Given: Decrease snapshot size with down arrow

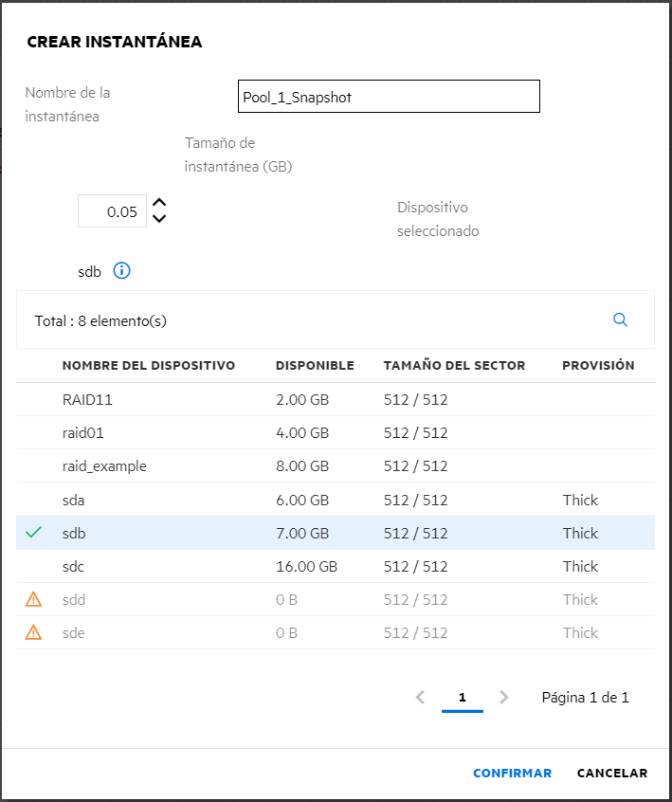Looking at the screenshot, I should tap(159, 219).
